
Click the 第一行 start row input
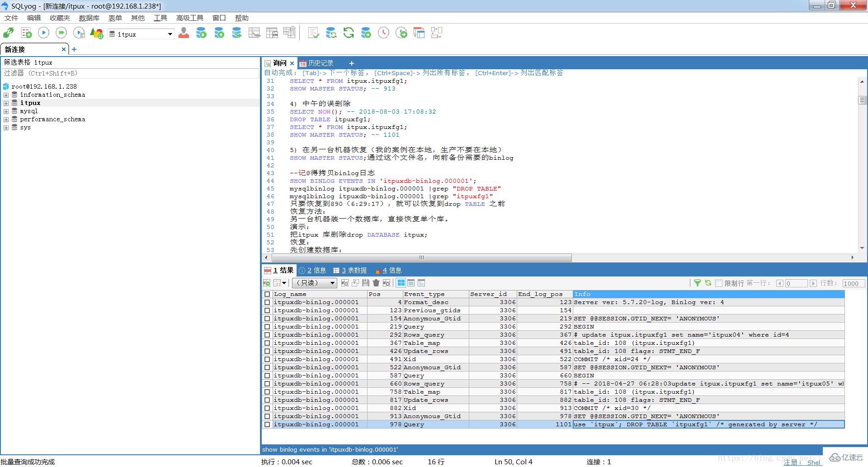tap(796, 283)
